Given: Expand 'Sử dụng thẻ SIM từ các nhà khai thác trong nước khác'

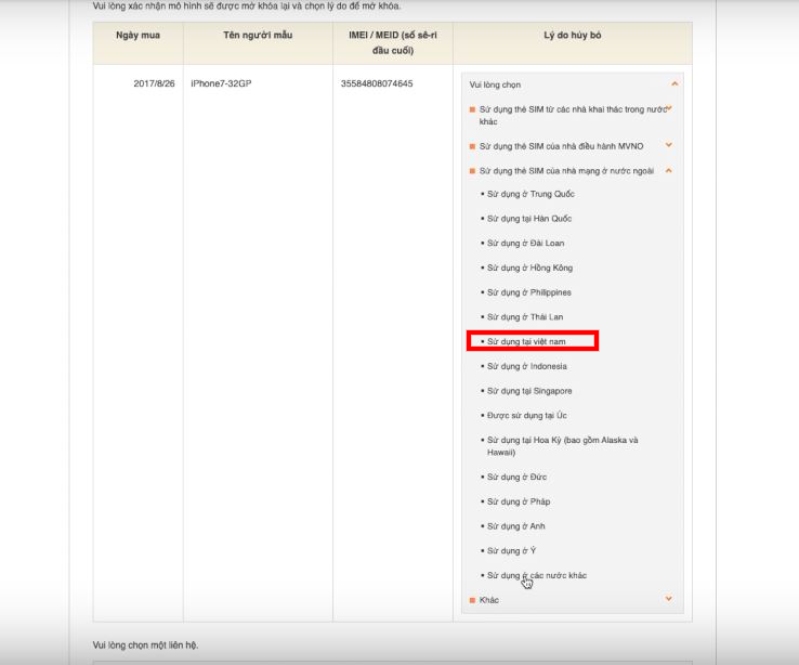Looking at the screenshot, I should (669, 109).
